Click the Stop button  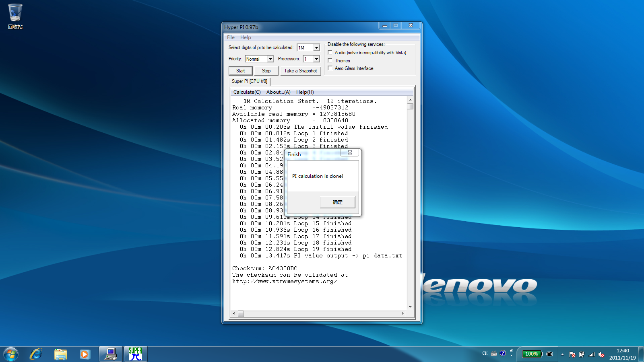pyautogui.click(x=266, y=71)
